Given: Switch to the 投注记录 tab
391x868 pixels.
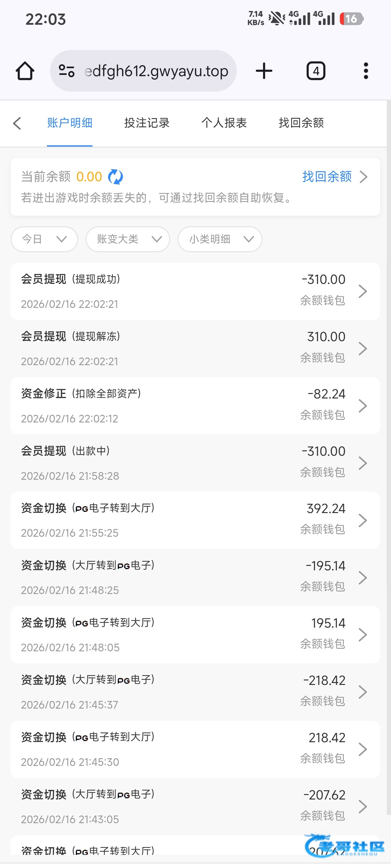Looking at the screenshot, I should click(x=147, y=123).
